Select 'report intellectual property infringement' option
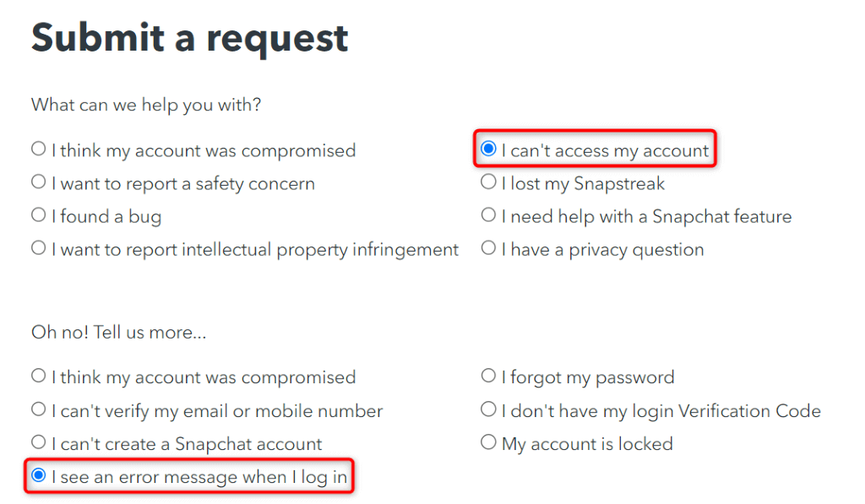 39,248
